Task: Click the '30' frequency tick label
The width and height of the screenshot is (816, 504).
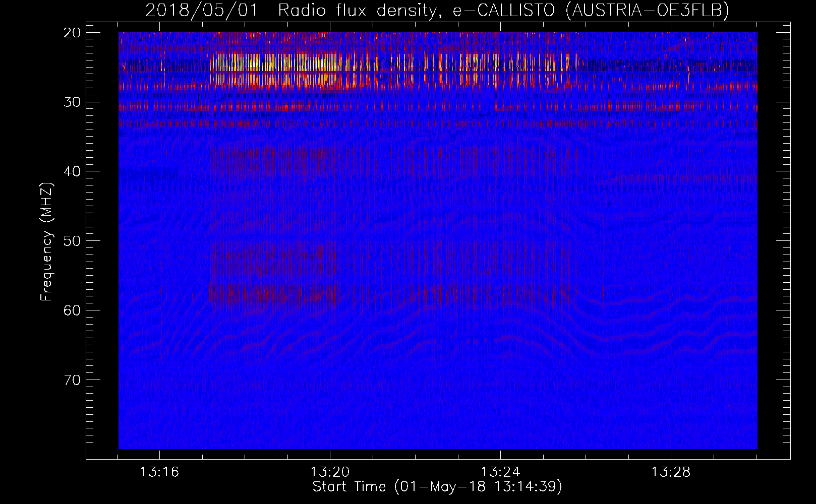Action: point(73,102)
